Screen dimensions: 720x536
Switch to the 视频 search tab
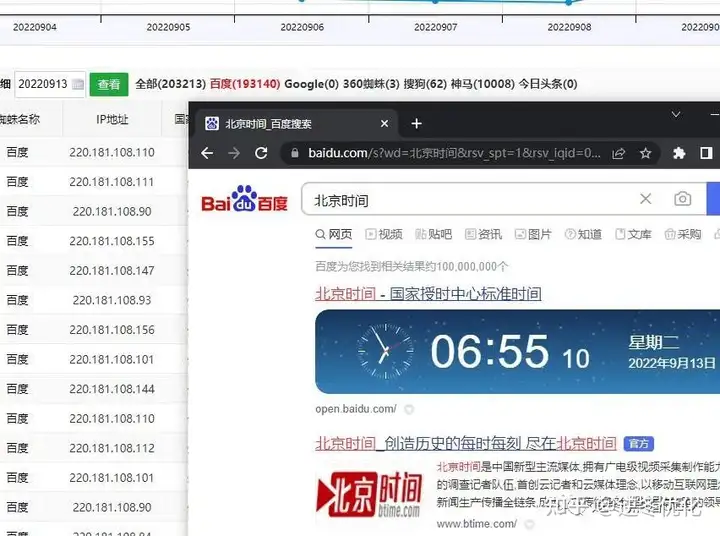(384, 234)
